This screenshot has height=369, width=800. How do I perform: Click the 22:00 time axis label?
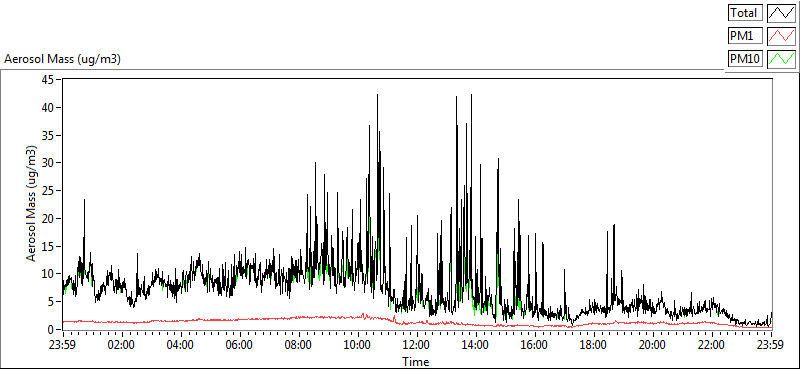pyautogui.click(x=712, y=345)
